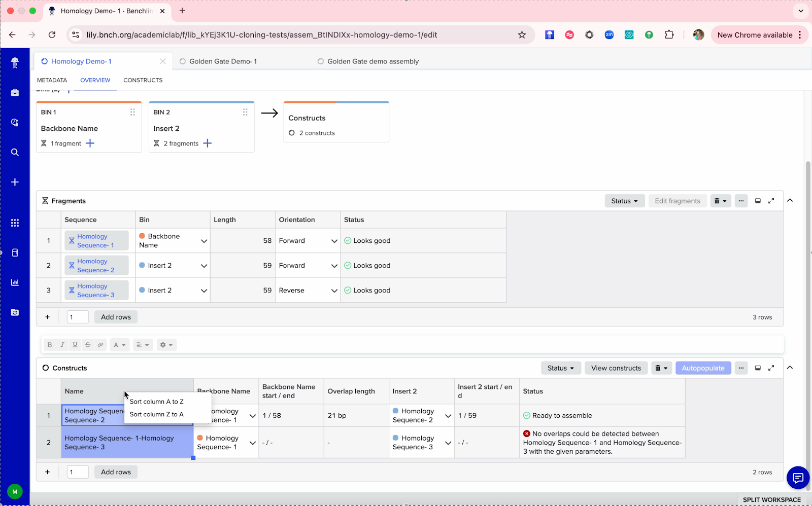Click Add rows in Fragments table
This screenshot has width=812, height=506.
click(x=116, y=317)
